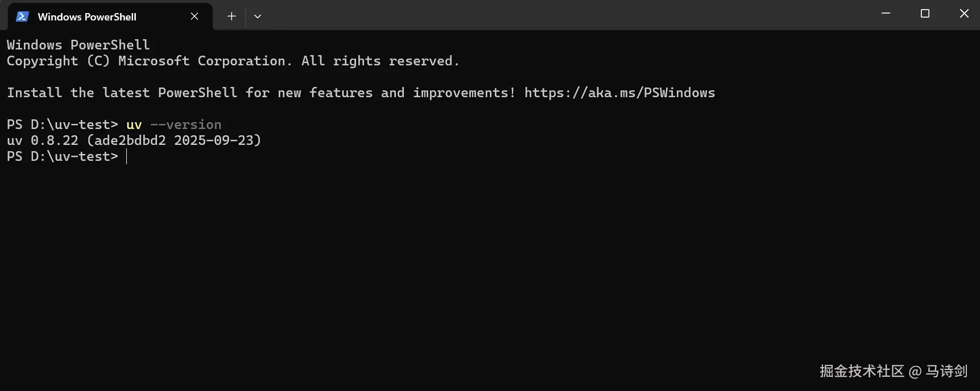Minimize the terminal window
The height and width of the screenshot is (391, 980).
[x=886, y=14]
